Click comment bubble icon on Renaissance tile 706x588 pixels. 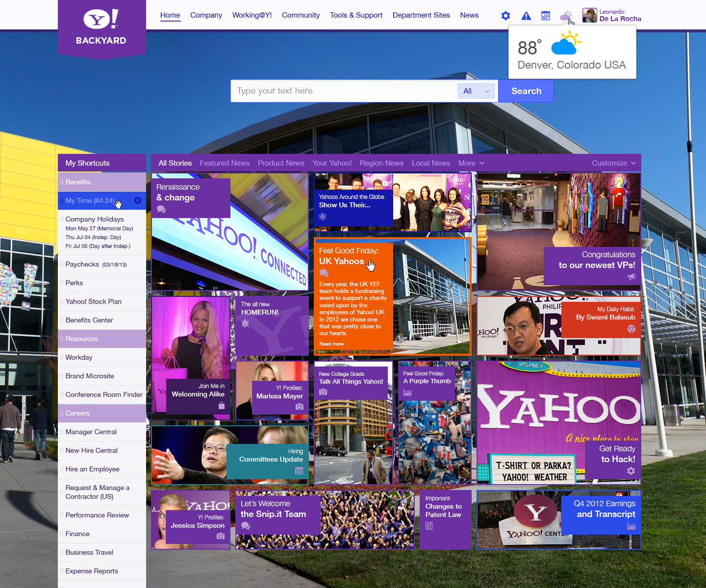coord(161,209)
